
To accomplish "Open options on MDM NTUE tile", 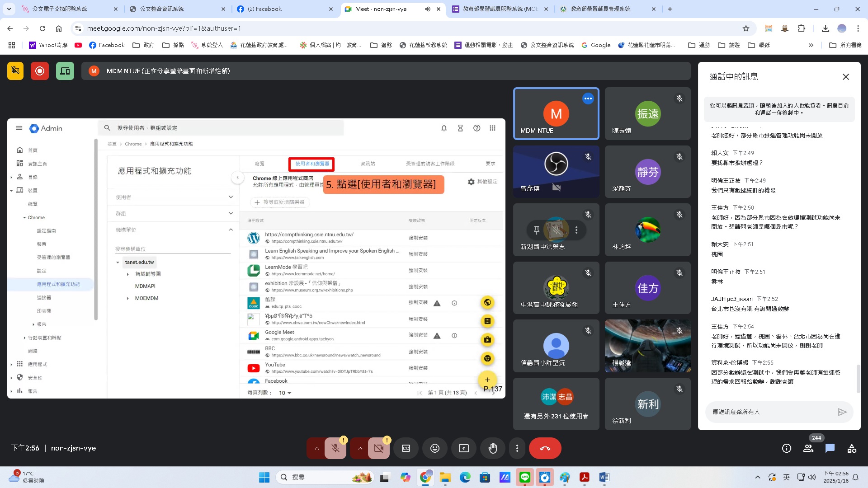I will coord(588,99).
